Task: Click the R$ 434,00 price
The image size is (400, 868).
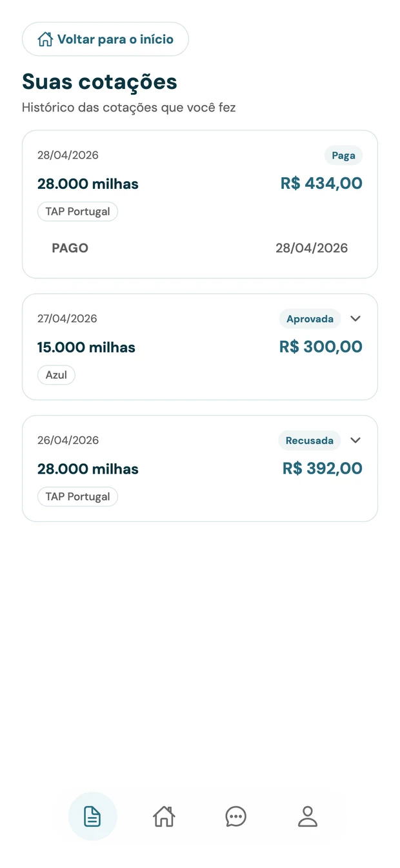Action: tap(321, 184)
